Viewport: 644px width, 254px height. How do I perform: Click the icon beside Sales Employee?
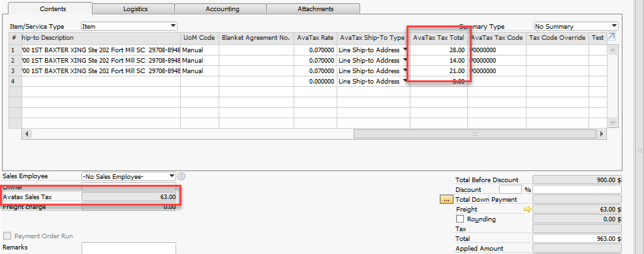click(182, 176)
